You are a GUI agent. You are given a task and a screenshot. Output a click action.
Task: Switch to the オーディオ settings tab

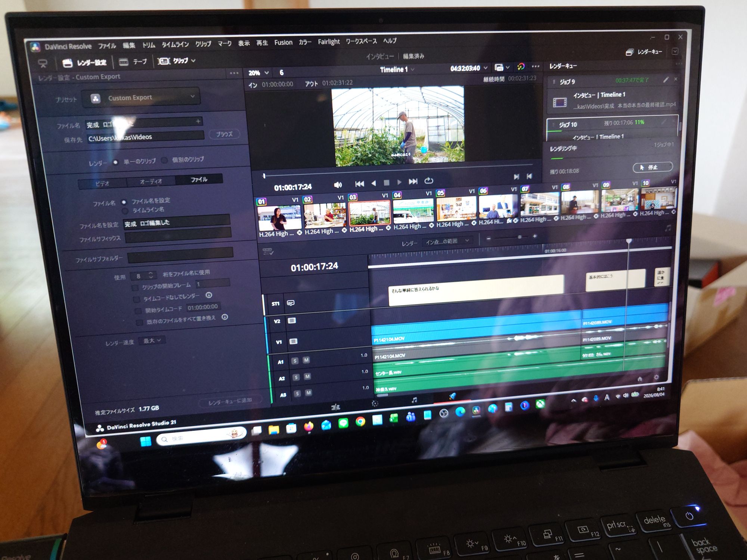[151, 181]
